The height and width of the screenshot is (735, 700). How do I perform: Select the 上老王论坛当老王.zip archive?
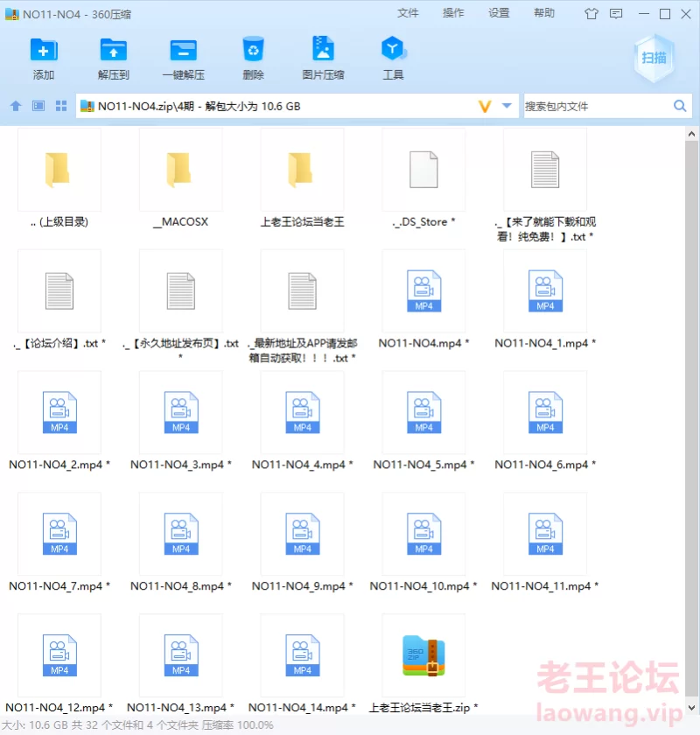coord(423,663)
